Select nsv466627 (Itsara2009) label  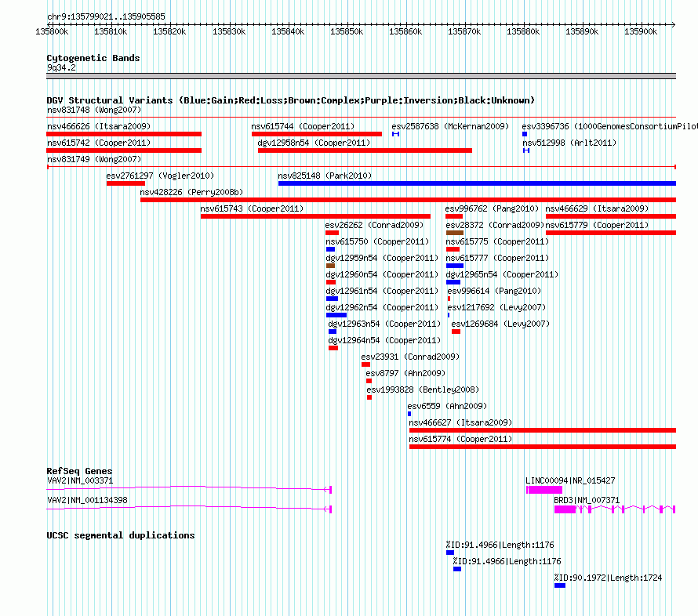click(460, 422)
